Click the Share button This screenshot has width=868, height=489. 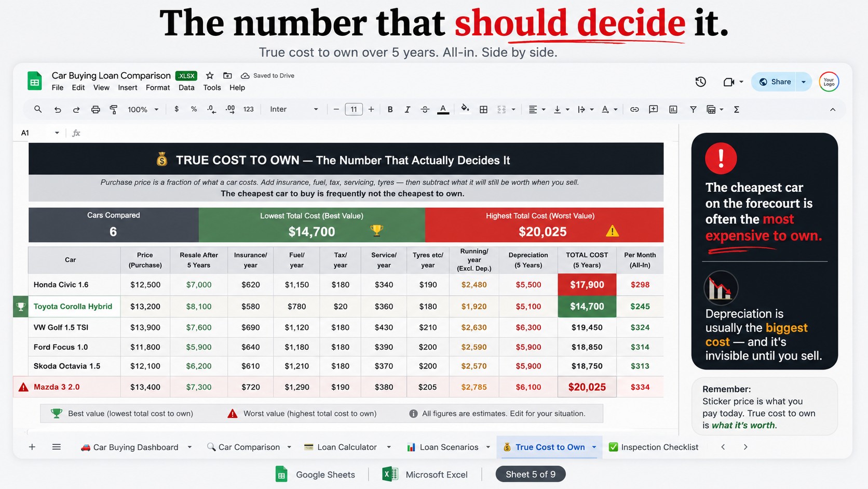[x=774, y=82]
